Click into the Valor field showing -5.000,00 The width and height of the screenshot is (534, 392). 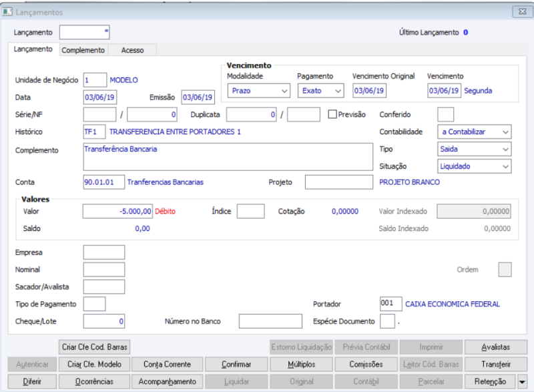pyautogui.click(x=117, y=211)
